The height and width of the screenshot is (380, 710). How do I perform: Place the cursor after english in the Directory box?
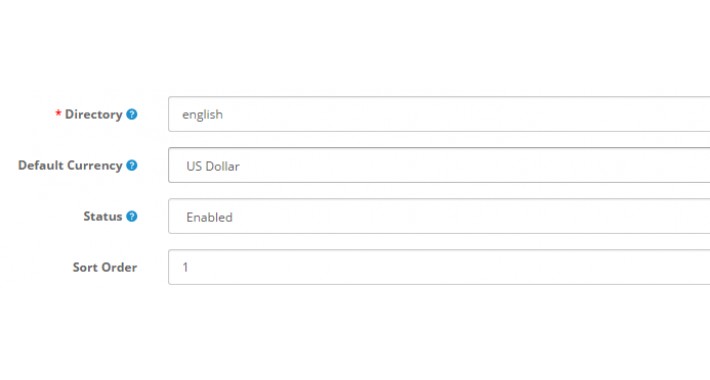click(225, 115)
